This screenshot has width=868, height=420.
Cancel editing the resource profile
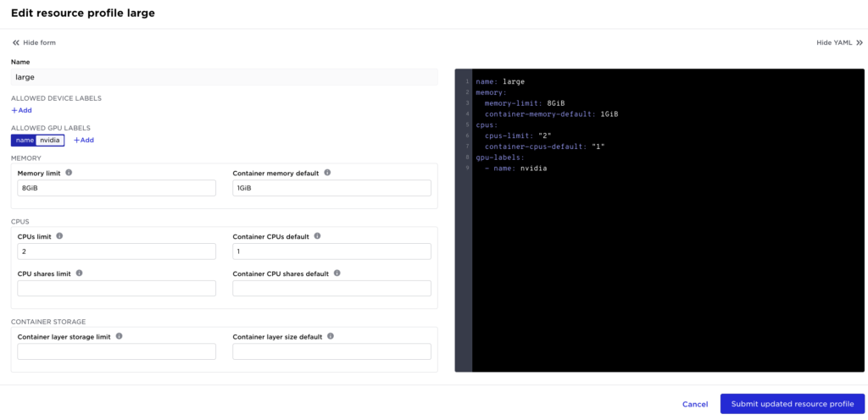point(695,404)
